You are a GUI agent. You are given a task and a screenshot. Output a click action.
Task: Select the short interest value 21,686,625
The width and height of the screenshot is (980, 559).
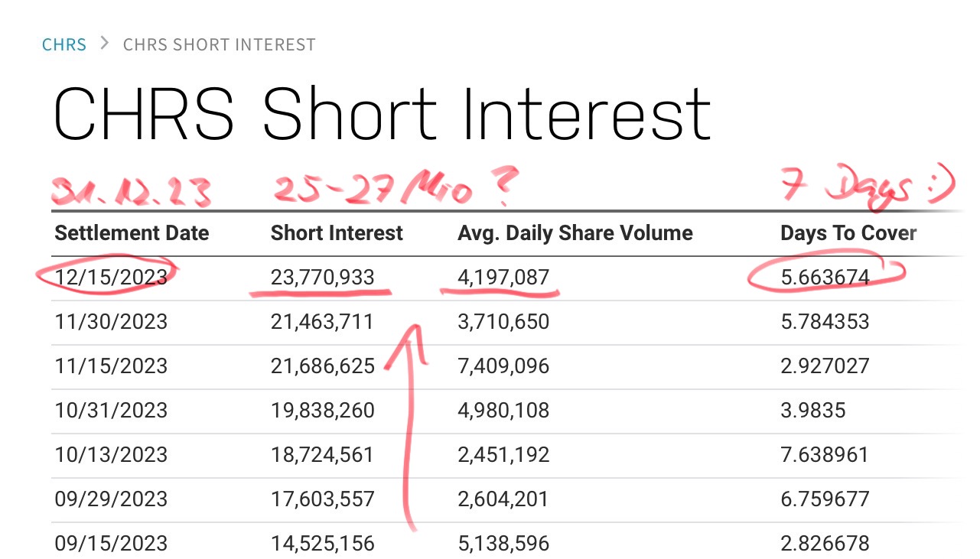323,366
